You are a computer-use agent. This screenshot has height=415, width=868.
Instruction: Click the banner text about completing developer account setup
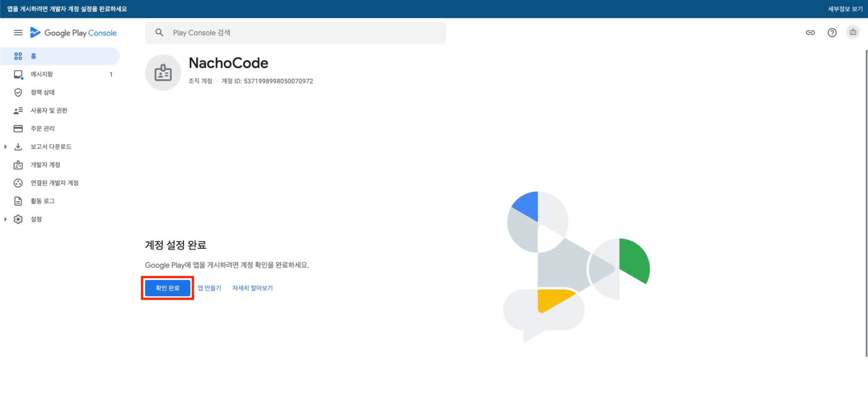point(67,9)
